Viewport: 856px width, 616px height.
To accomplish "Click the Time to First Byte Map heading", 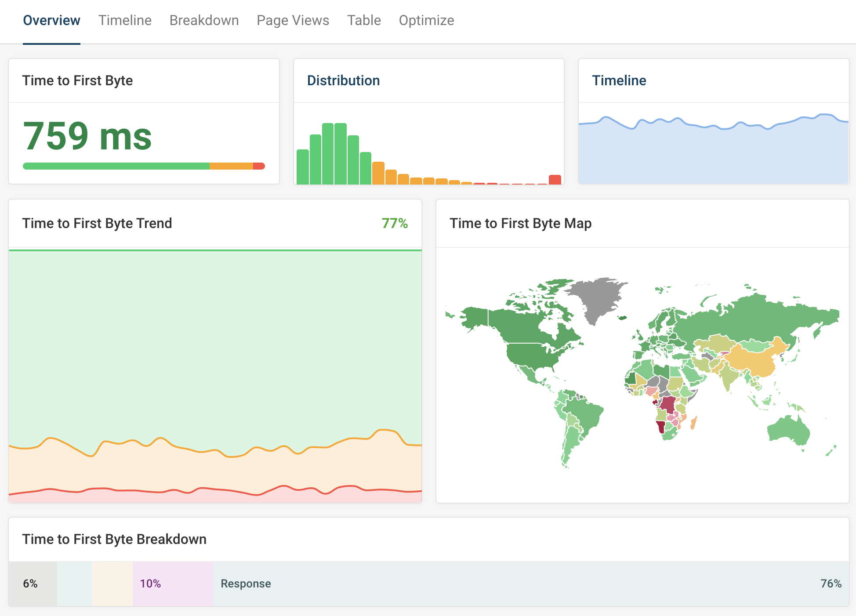I will pos(520,223).
